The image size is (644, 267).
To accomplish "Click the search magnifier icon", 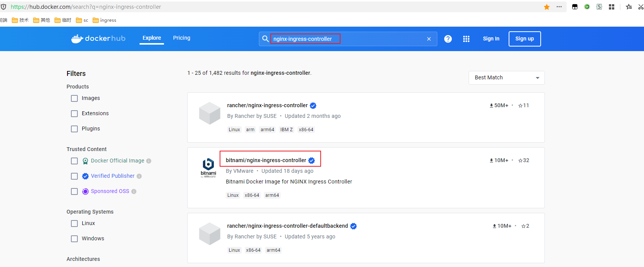I will 266,39.
